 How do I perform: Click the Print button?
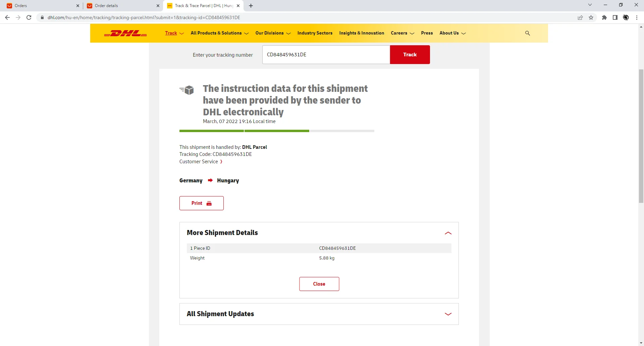202,203
